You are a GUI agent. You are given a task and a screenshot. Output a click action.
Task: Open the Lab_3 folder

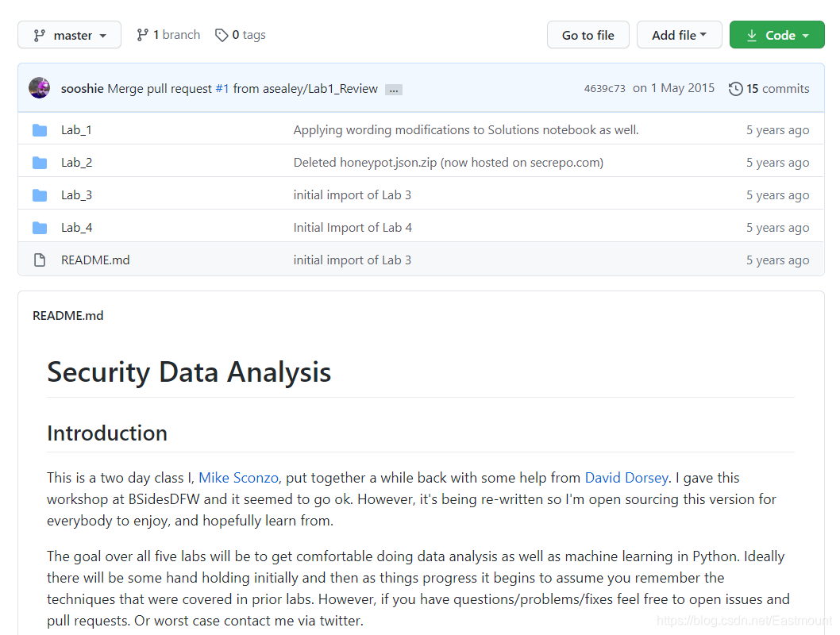[76, 195]
